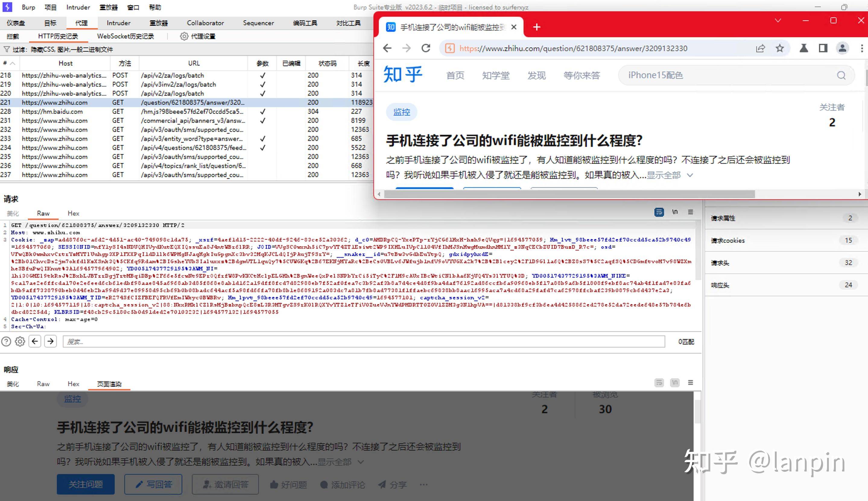
Task: Click the request editor vertical scrollbar
Action: [x=698, y=250]
